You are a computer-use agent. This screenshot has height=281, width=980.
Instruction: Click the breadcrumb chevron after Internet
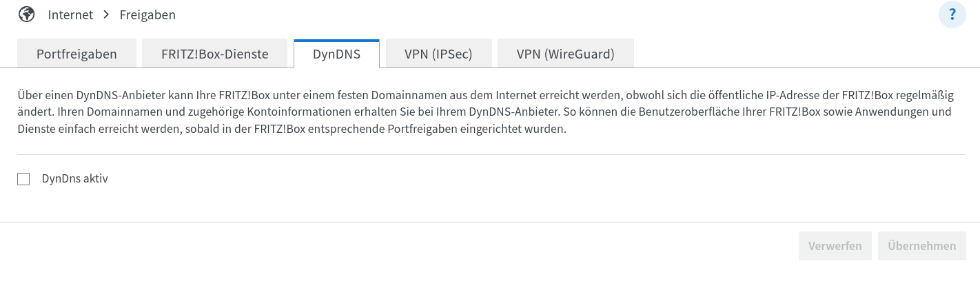pyautogui.click(x=105, y=14)
